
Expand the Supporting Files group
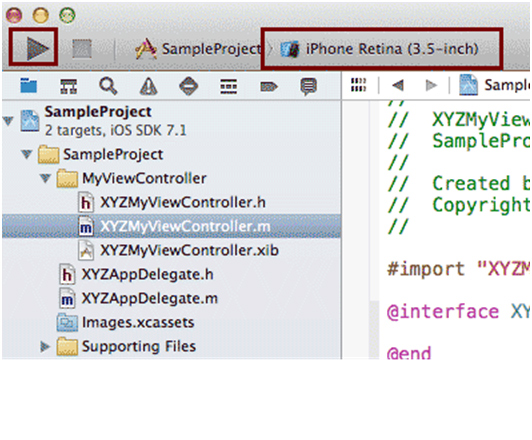[x=45, y=346]
